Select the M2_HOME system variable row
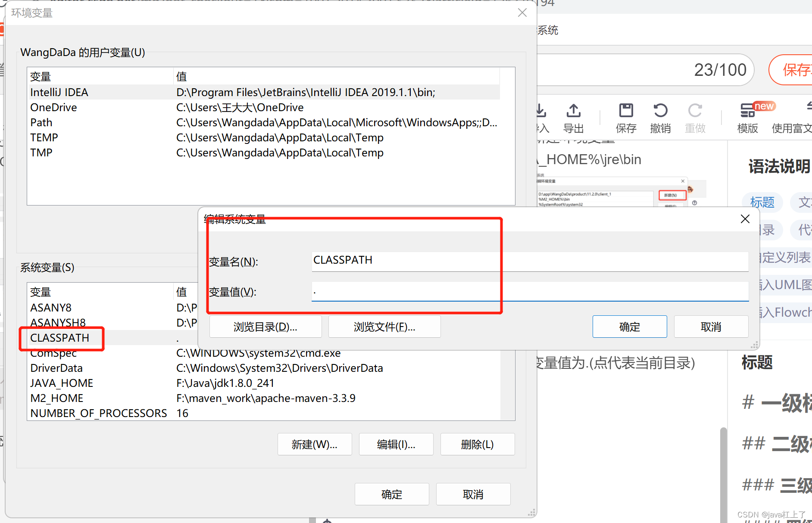 click(x=264, y=398)
